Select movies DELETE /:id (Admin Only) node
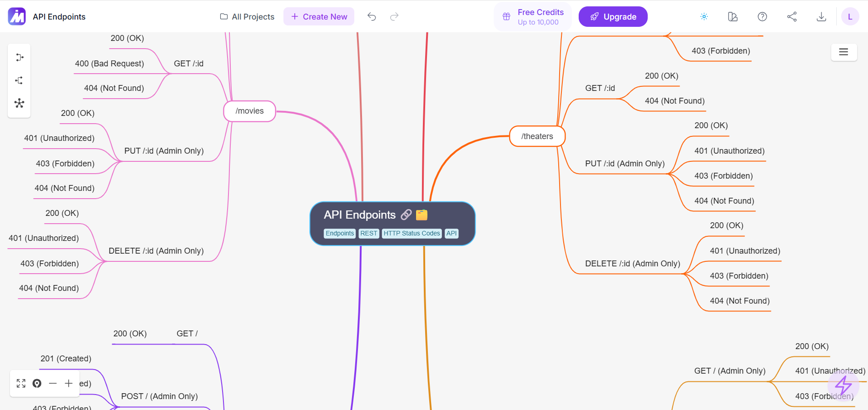Viewport: 868px width, 410px height. pos(156,251)
